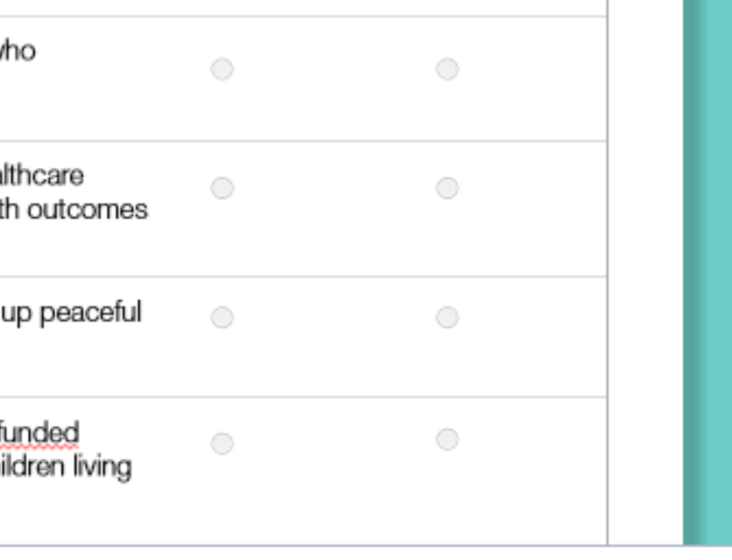Click blank space below "up peaceful" text
Viewport: 732px width, 560px height.
click(70, 363)
